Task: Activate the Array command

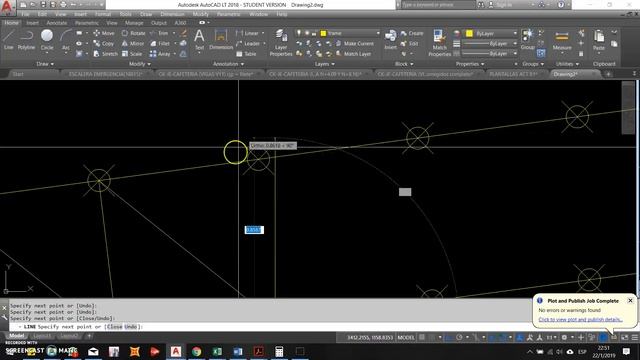Action: coord(160,54)
